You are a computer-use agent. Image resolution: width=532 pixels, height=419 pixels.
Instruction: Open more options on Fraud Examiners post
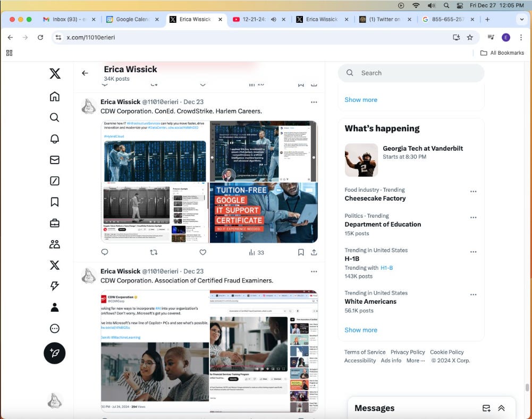tap(314, 271)
